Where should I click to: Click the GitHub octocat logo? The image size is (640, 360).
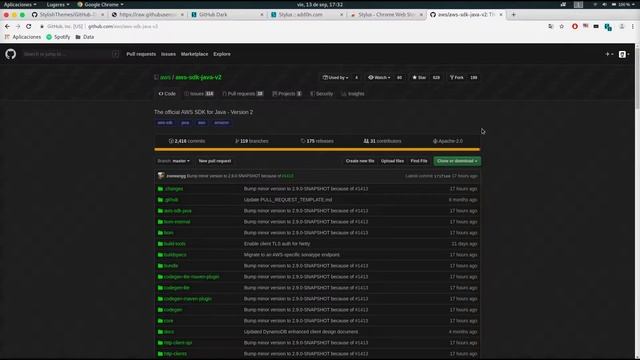click(11, 54)
